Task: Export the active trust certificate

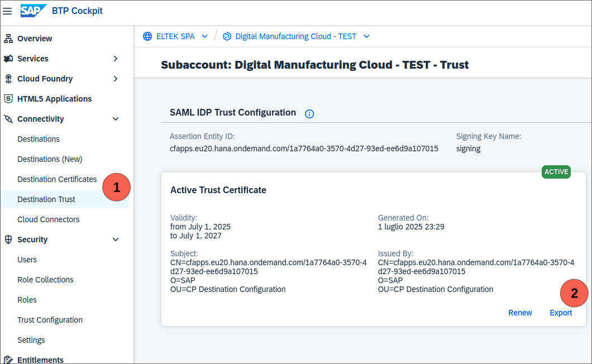Action: pos(561,313)
